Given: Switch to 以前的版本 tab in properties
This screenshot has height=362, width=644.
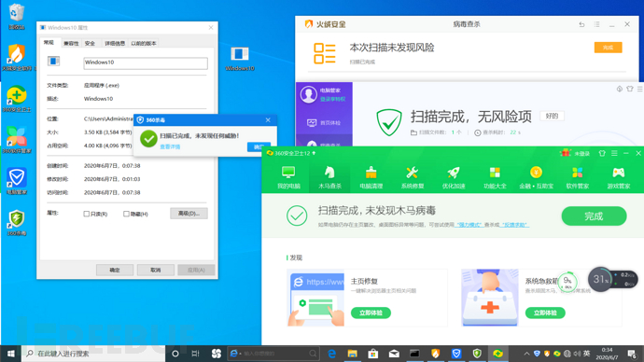Looking at the screenshot, I should coord(144,43).
